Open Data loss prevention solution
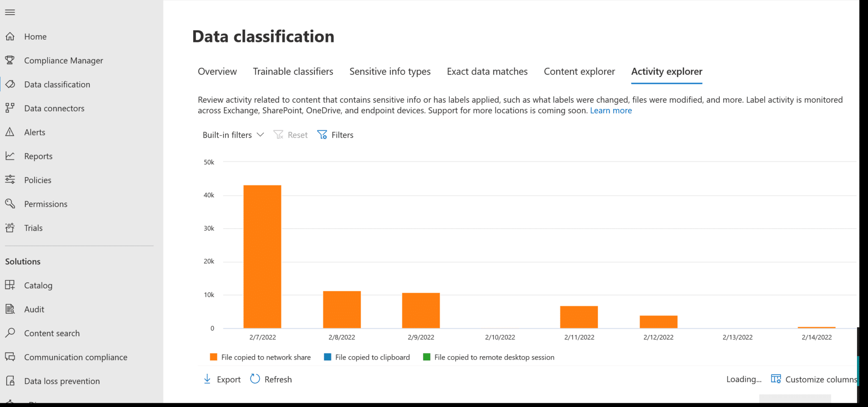The width and height of the screenshot is (868, 407). pos(61,381)
